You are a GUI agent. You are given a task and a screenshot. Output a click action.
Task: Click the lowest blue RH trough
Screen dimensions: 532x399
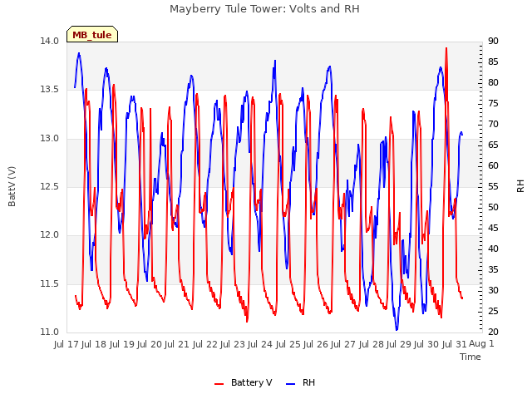397,329
